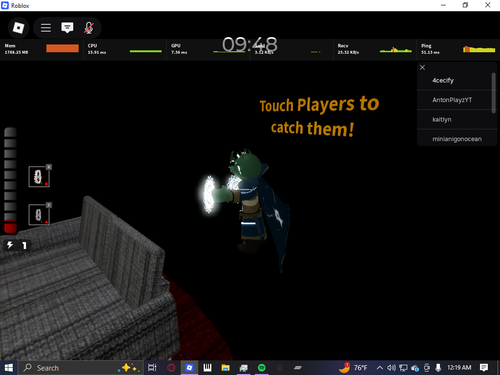Click the 09:48 round timer
Viewport: 500px width, 375px height.
click(250, 44)
